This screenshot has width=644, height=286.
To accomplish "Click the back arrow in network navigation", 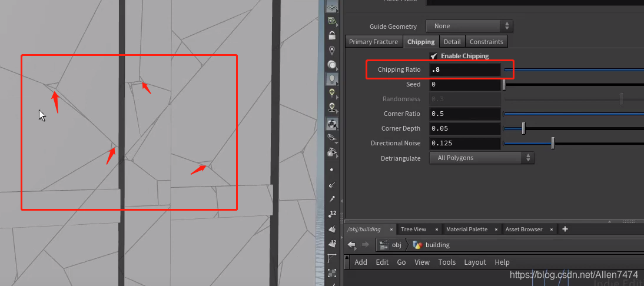I will [x=351, y=245].
